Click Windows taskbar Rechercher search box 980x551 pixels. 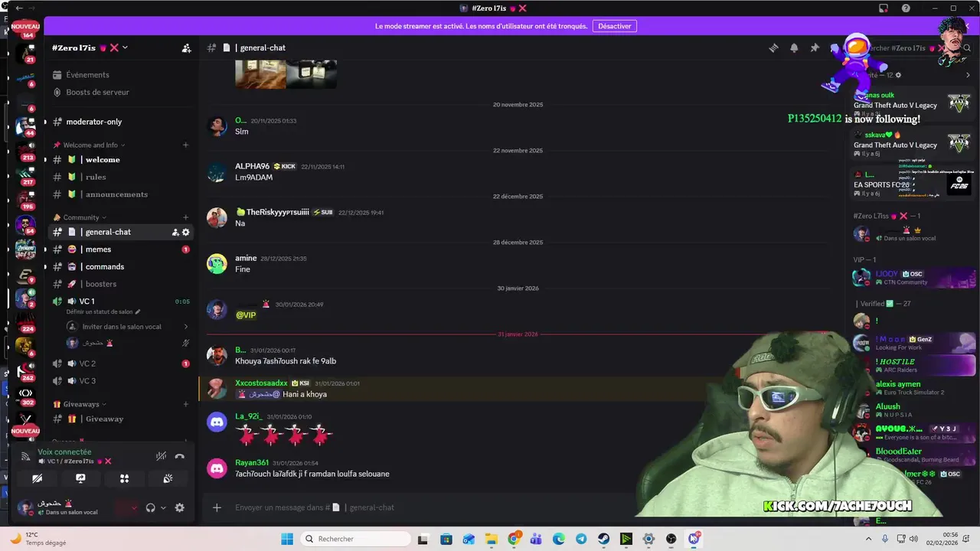354,539
